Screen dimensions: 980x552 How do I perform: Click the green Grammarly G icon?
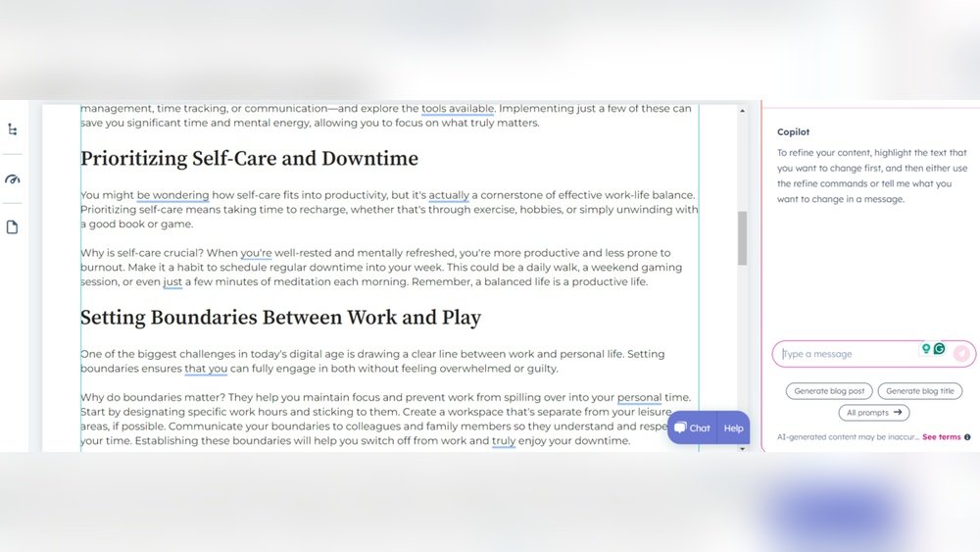(x=940, y=349)
